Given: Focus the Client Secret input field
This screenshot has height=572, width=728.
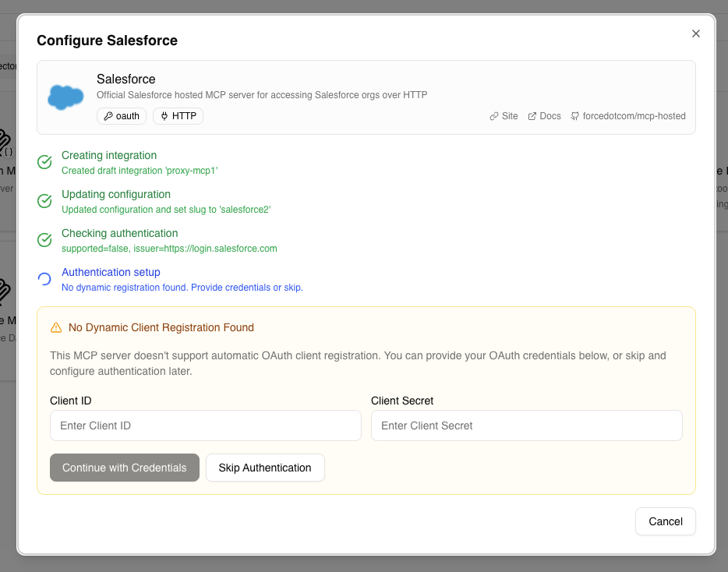Looking at the screenshot, I should [x=526, y=425].
